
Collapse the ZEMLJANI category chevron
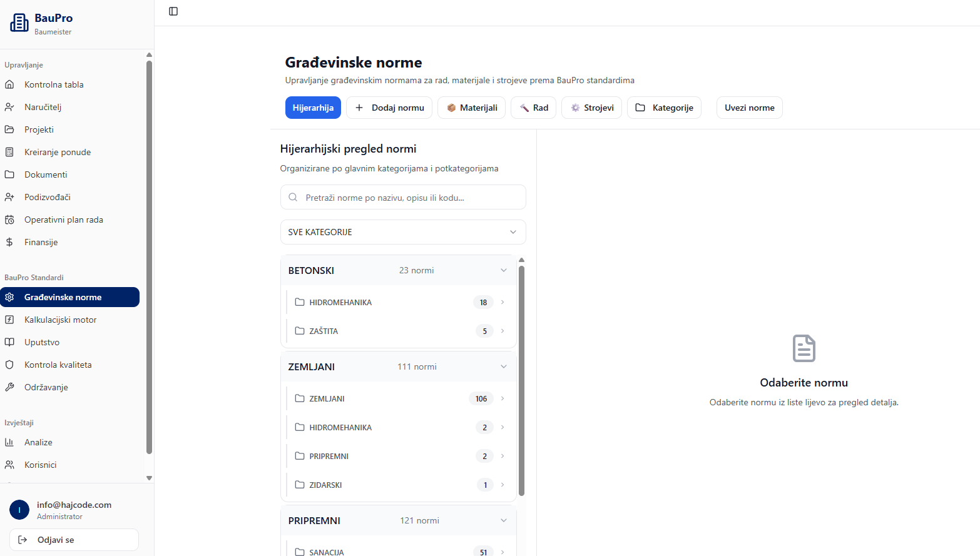point(504,366)
